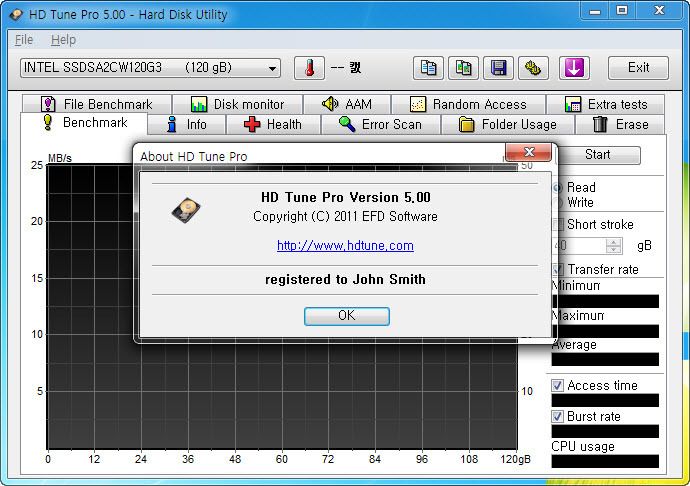
Task: Select the Benchmark tab
Action: [84, 123]
